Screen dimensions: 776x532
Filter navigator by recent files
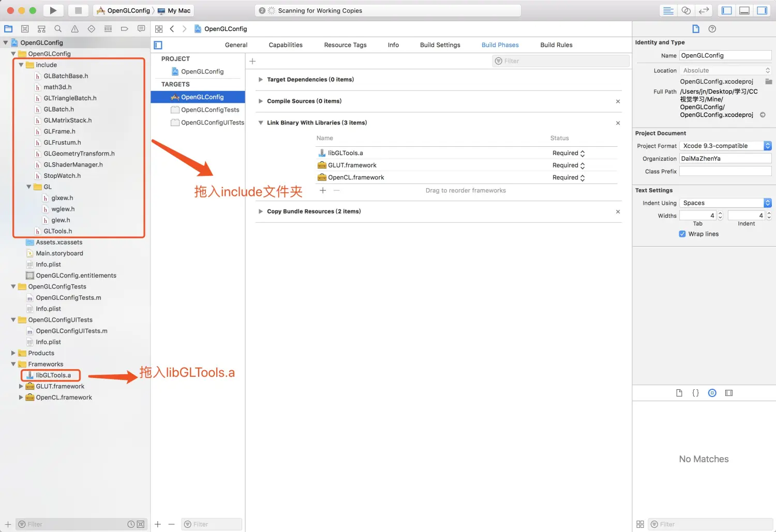(x=131, y=524)
